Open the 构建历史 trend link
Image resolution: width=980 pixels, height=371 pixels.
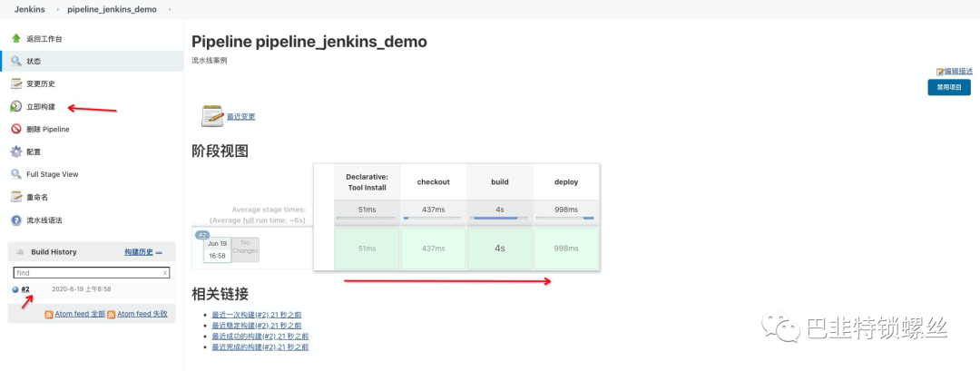pos(139,251)
